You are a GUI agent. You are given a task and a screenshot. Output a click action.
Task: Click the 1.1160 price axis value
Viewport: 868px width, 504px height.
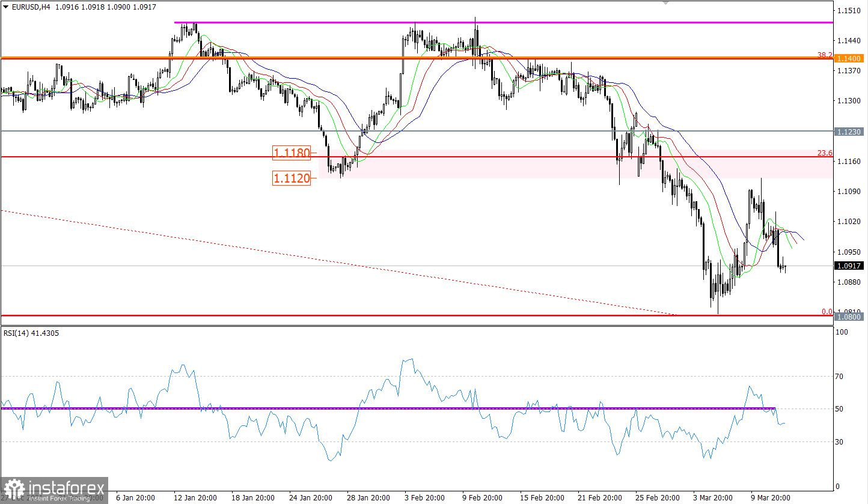(x=850, y=162)
